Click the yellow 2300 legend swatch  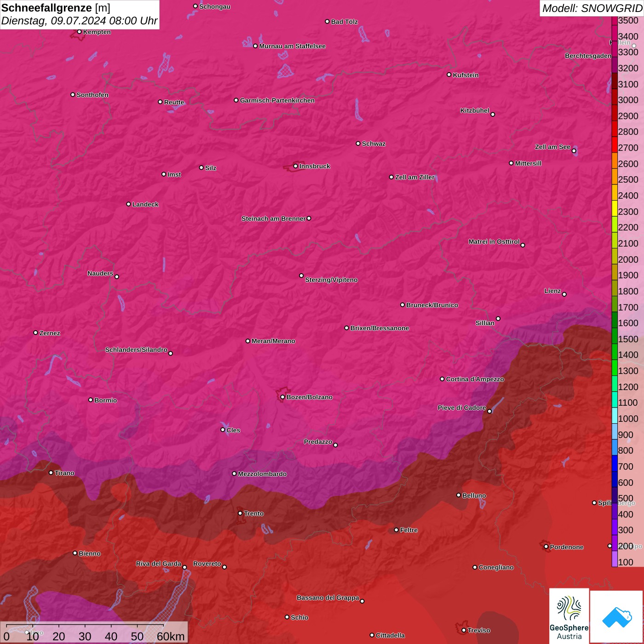(615, 208)
